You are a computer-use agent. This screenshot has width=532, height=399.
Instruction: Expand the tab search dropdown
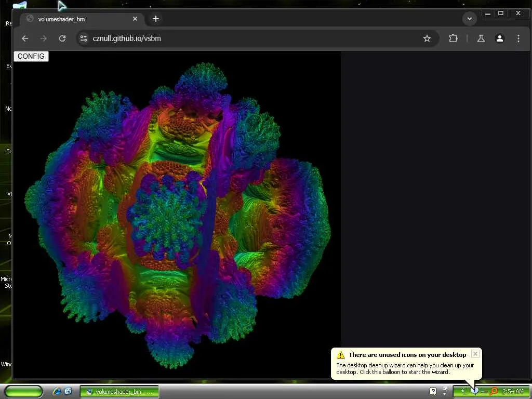pos(470,19)
